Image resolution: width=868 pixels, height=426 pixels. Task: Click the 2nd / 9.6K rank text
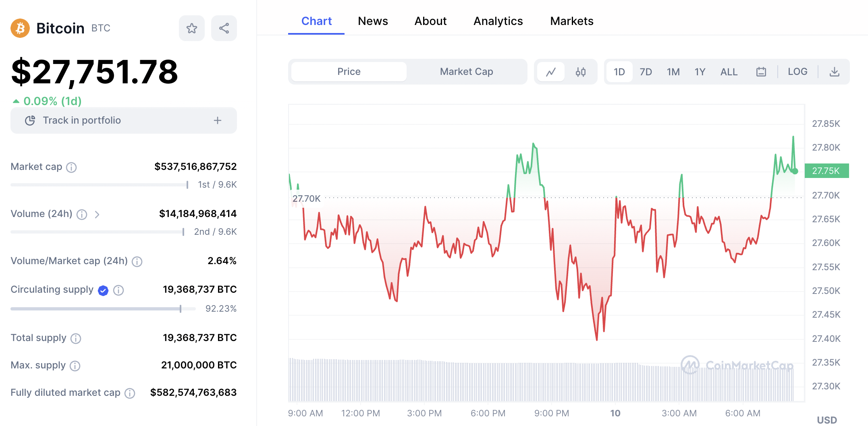[x=215, y=232]
